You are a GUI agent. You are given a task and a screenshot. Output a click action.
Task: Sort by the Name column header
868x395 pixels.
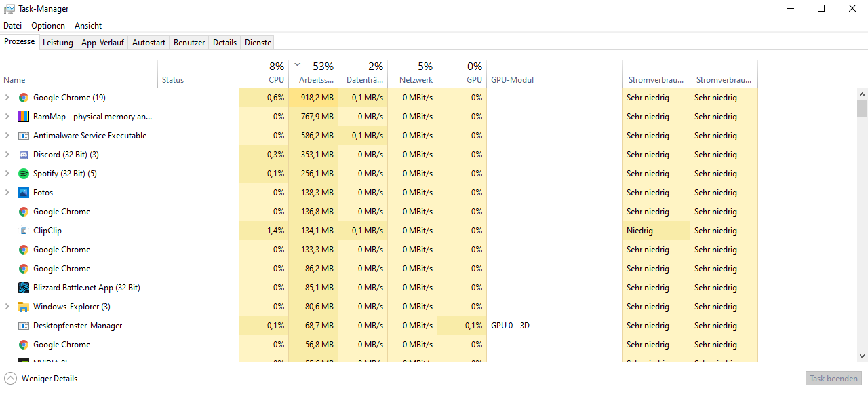point(79,74)
